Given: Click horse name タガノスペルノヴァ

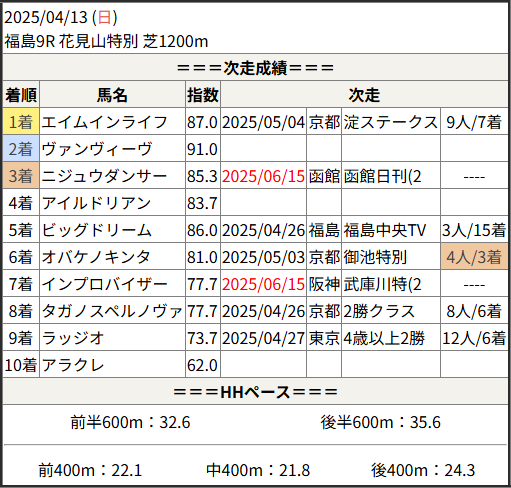Looking at the screenshot, I should (x=112, y=311).
